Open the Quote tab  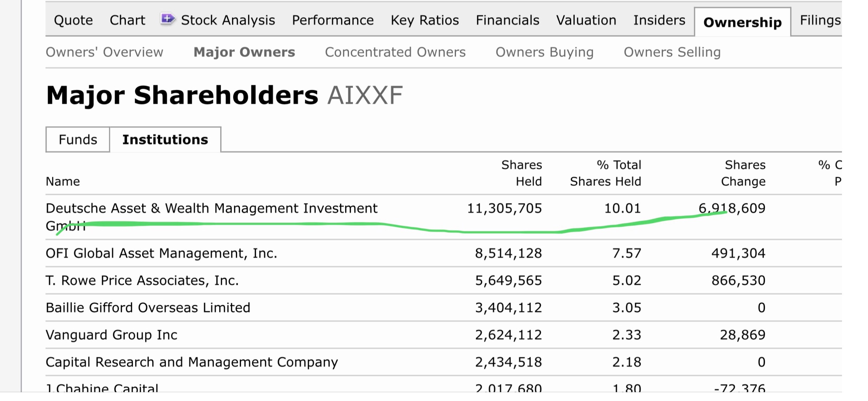[73, 20]
